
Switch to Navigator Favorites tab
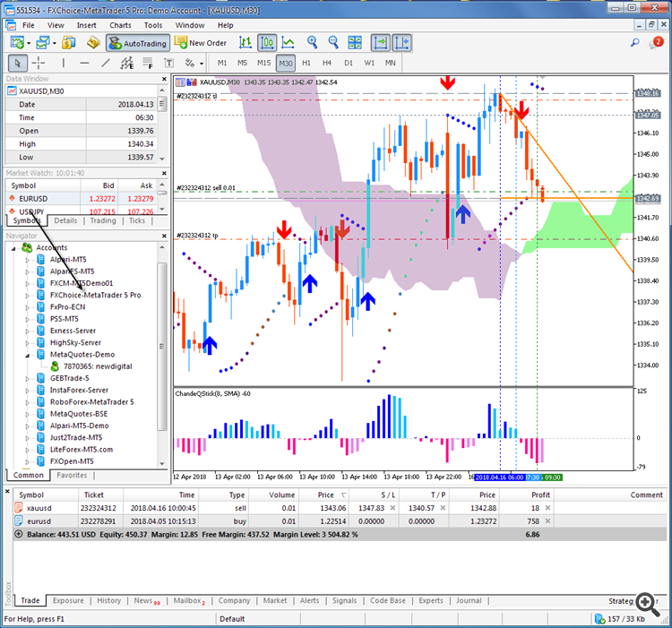pos(72,475)
